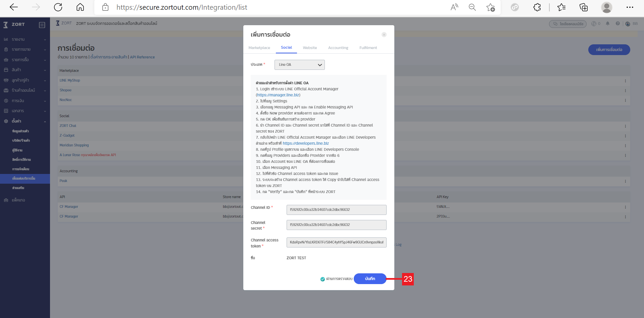Reload the page with browser refresh

click(58, 7)
